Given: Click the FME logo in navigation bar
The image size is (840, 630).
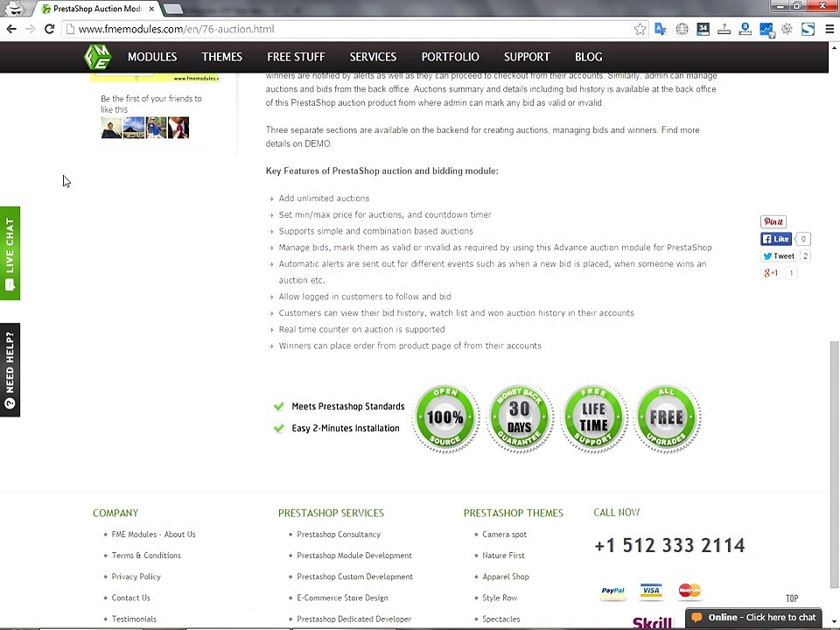Looking at the screenshot, I should (x=97, y=57).
